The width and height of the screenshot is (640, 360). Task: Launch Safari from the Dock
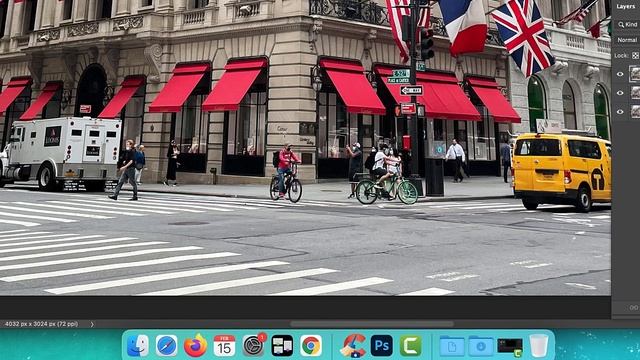pyautogui.click(x=167, y=345)
